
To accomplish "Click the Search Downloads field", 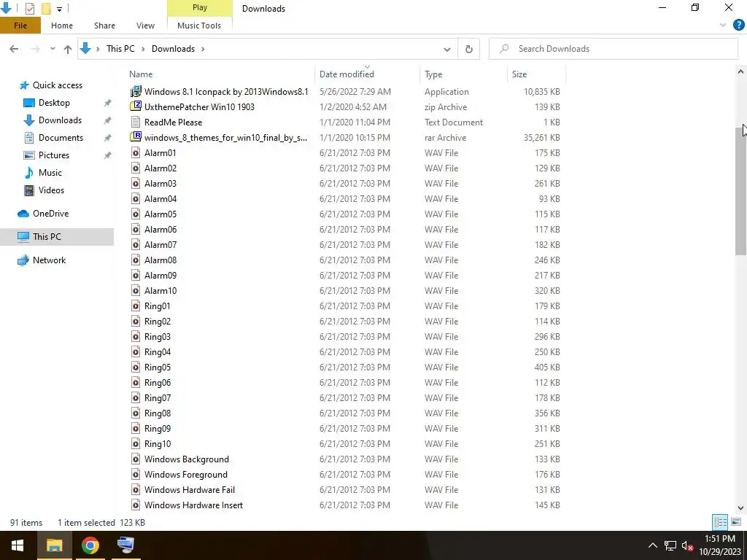I will point(614,49).
